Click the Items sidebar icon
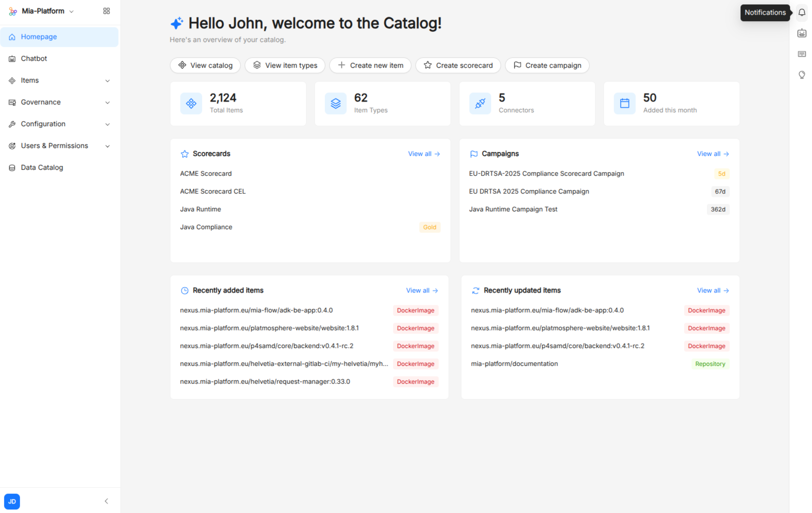Image resolution: width=812 pixels, height=513 pixels. 12,81
